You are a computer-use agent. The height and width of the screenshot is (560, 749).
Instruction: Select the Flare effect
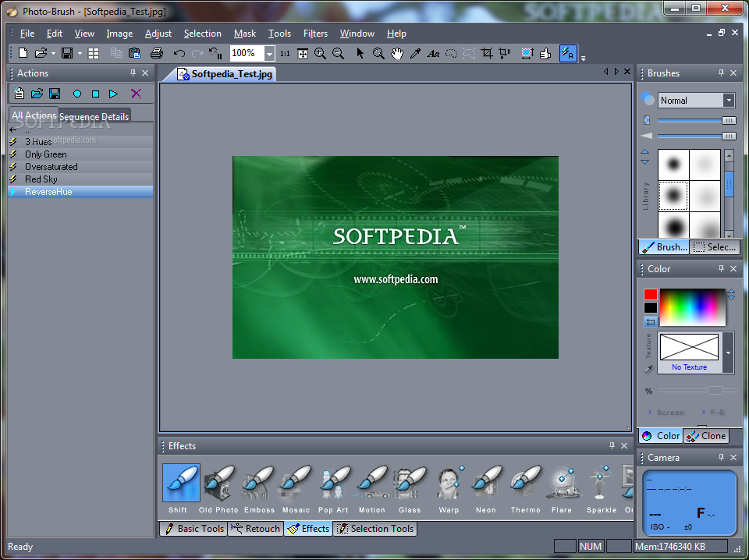coord(562,488)
